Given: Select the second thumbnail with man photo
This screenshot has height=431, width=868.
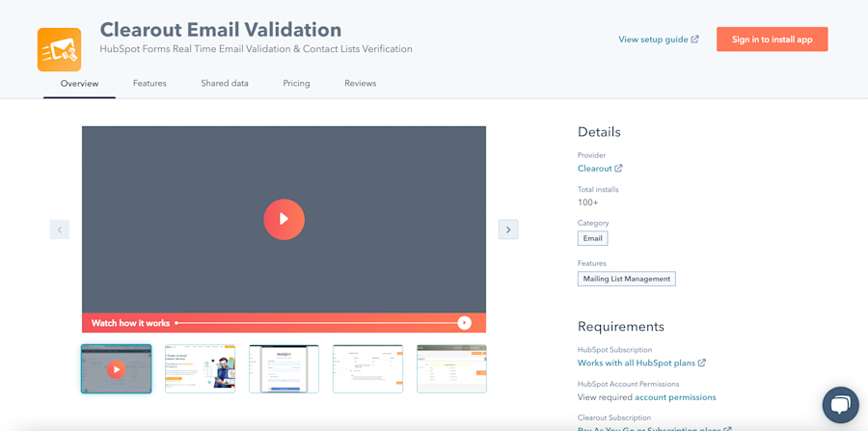Looking at the screenshot, I should 200,369.
